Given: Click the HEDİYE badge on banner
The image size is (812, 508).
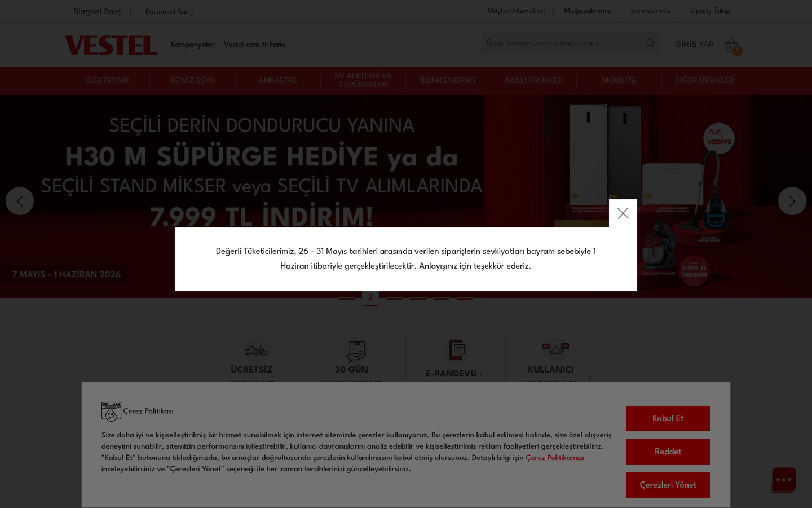Looking at the screenshot, I should tap(720, 139).
